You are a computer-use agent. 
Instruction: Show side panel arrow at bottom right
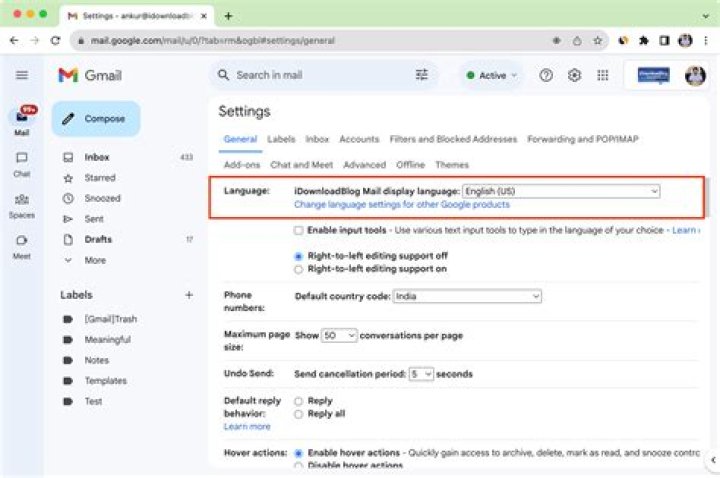713,460
